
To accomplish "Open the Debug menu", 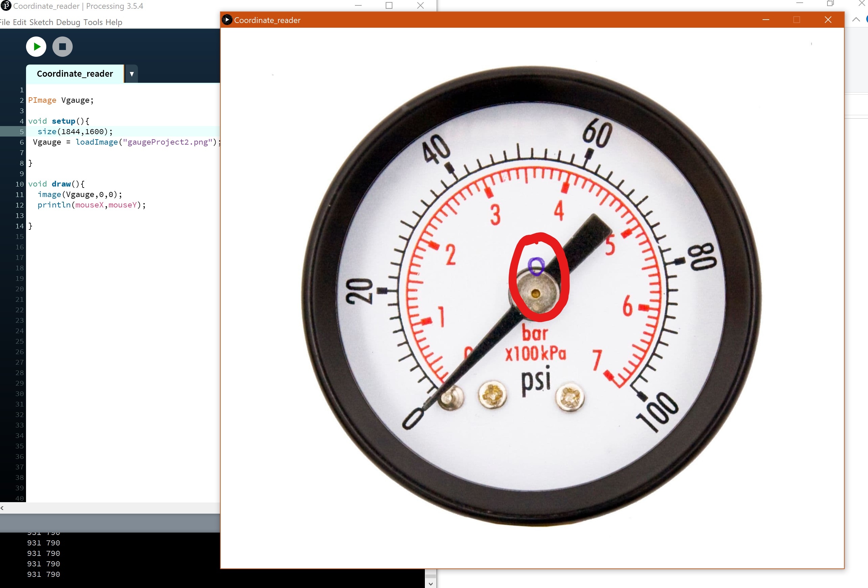I will pos(68,22).
